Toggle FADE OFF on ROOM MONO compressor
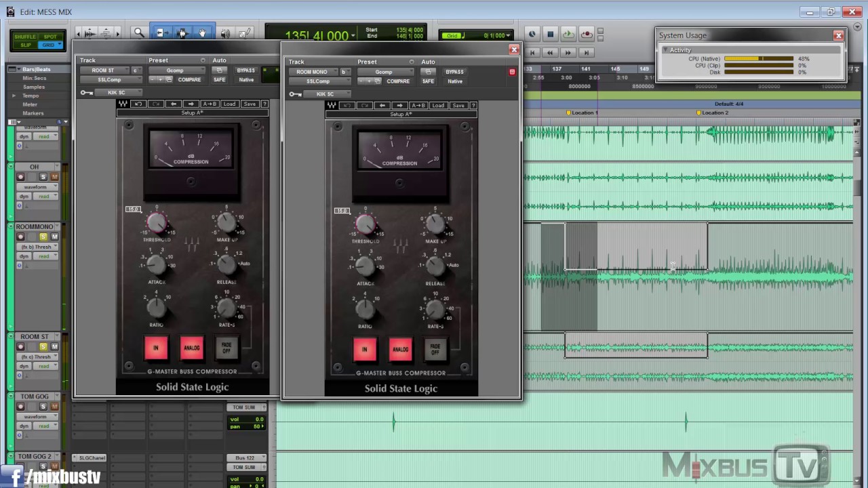Screen dimensions: 868x488 (x=435, y=350)
